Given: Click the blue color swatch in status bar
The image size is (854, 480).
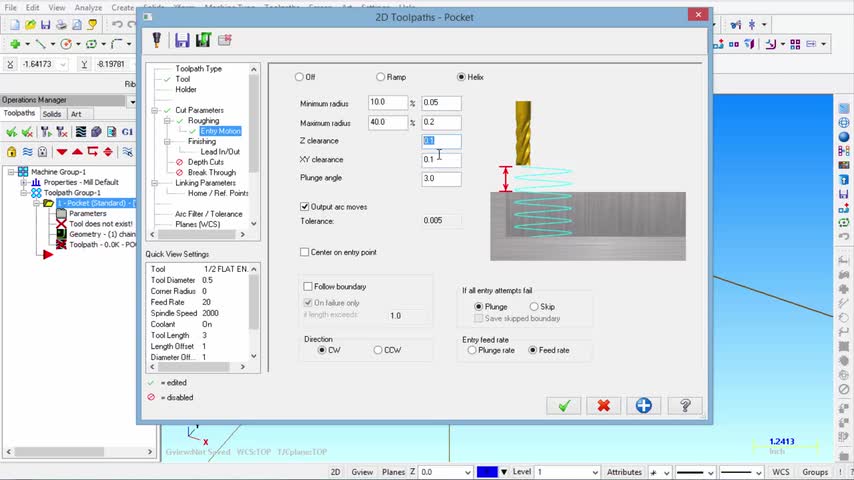Looking at the screenshot, I should pos(487,472).
